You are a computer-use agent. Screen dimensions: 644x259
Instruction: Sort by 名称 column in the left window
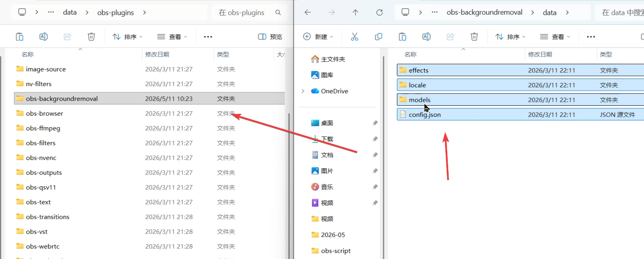point(28,54)
